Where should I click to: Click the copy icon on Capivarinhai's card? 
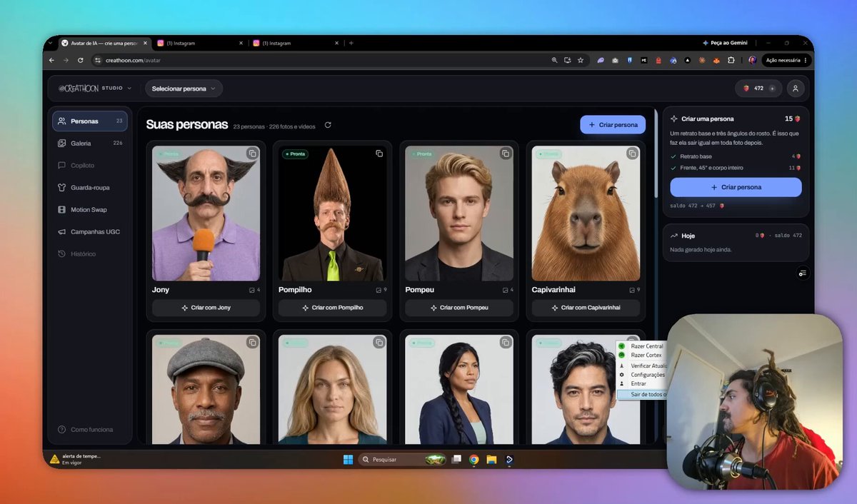(x=632, y=153)
